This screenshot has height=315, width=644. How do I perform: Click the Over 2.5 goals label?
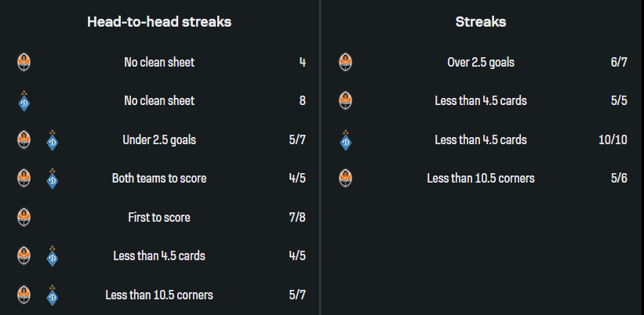pyautogui.click(x=481, y=62)
